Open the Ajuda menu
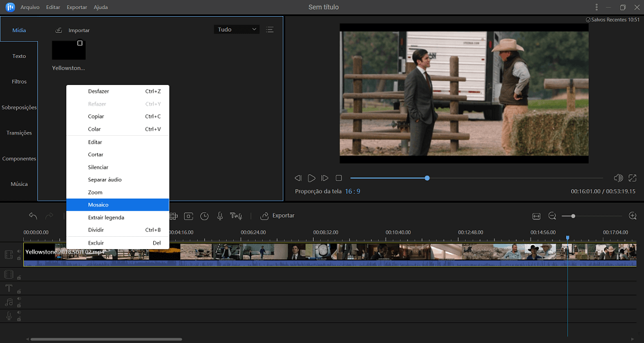644x343 pixels. (x=100, y=7)
